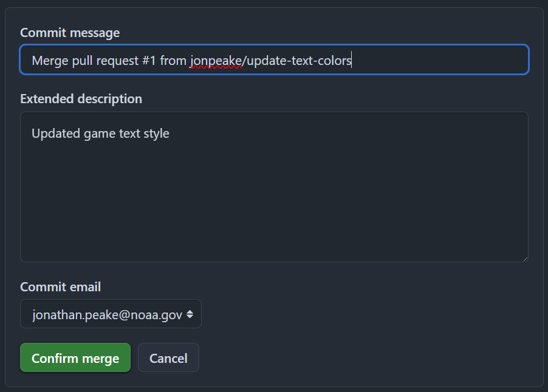The height and width of the screenshot is (392, 548).
Task: Click the "Commit email" label
Action: (x=61, y=287)
